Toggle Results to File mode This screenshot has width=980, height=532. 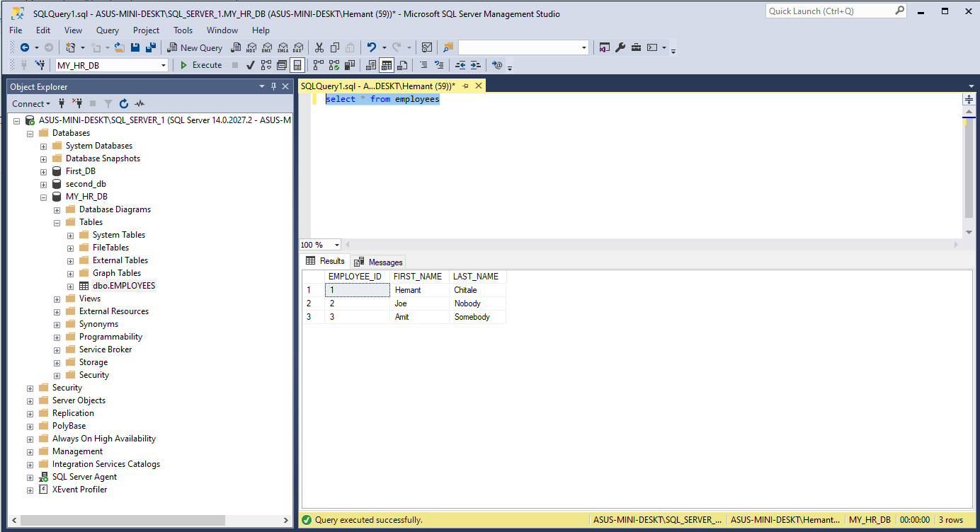[402, 65]
